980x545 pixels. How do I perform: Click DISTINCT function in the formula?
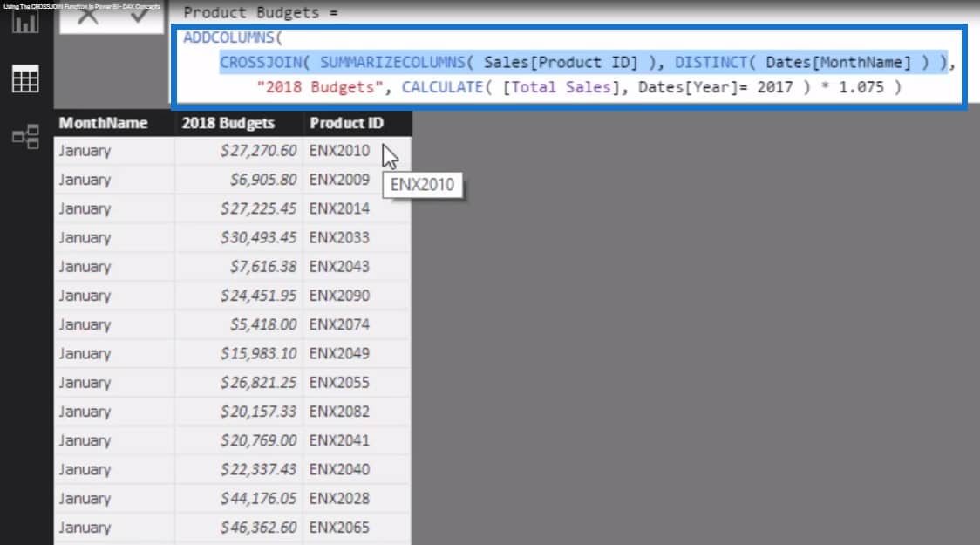711,63
